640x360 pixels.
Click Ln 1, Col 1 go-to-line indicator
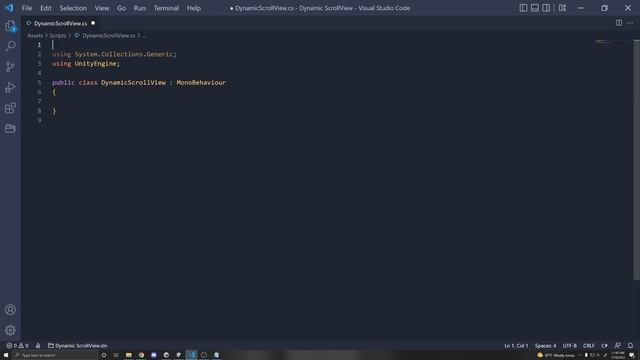point(516,345)
